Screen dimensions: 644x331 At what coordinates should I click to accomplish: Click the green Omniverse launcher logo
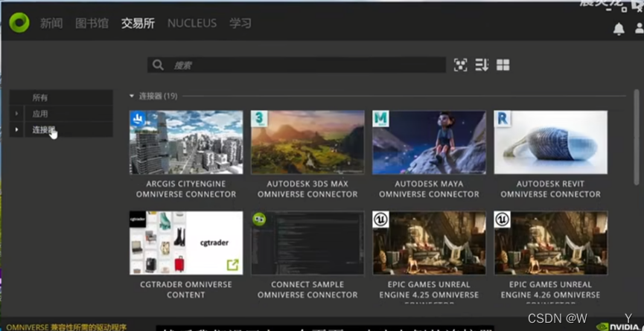click(x=19, y=22)
